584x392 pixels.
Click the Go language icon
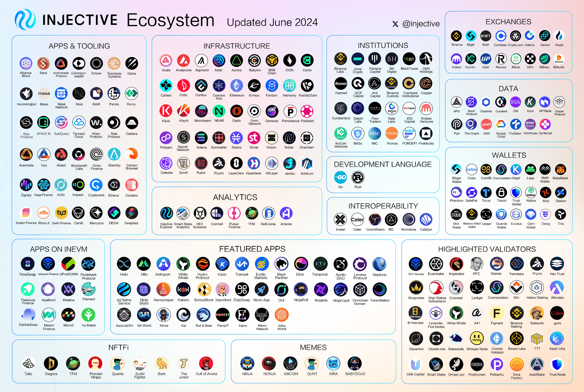pyautogui.click(x=340, y=177)
